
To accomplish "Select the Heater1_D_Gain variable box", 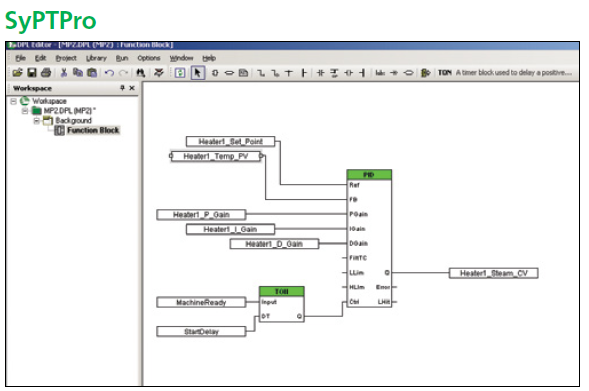I will coord(274,244).
